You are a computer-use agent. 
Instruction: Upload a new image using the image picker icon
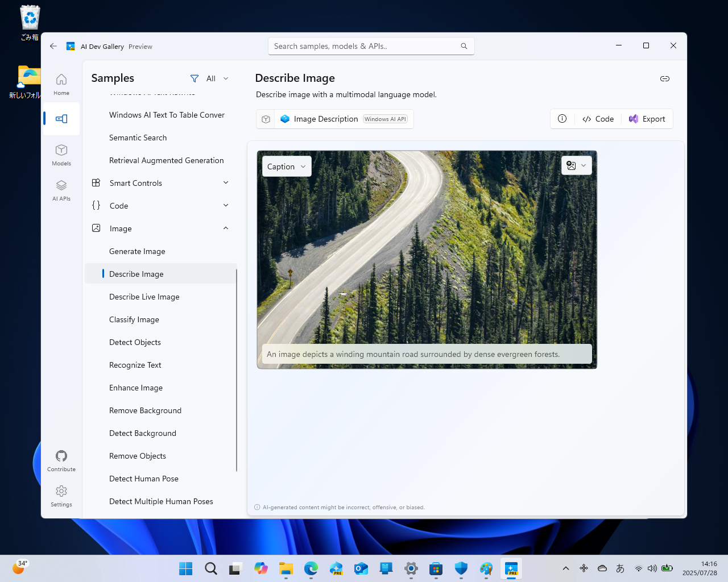(x=571, y=165)
